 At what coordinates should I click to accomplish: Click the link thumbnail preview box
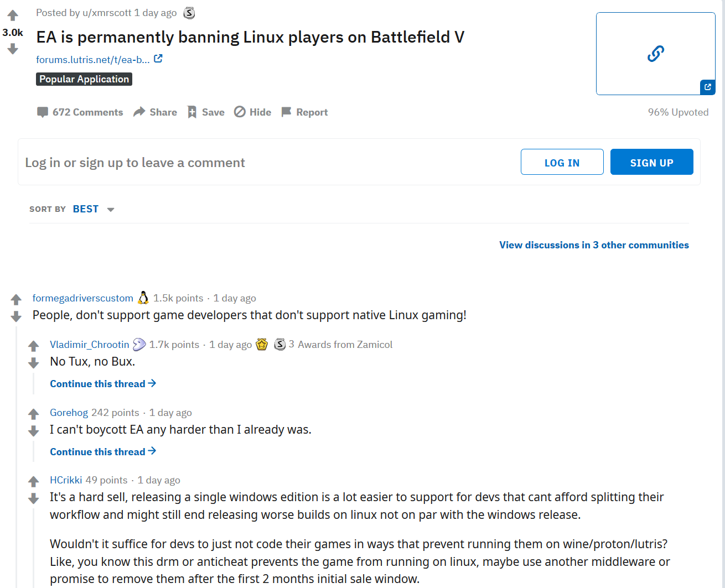[655, 54]
